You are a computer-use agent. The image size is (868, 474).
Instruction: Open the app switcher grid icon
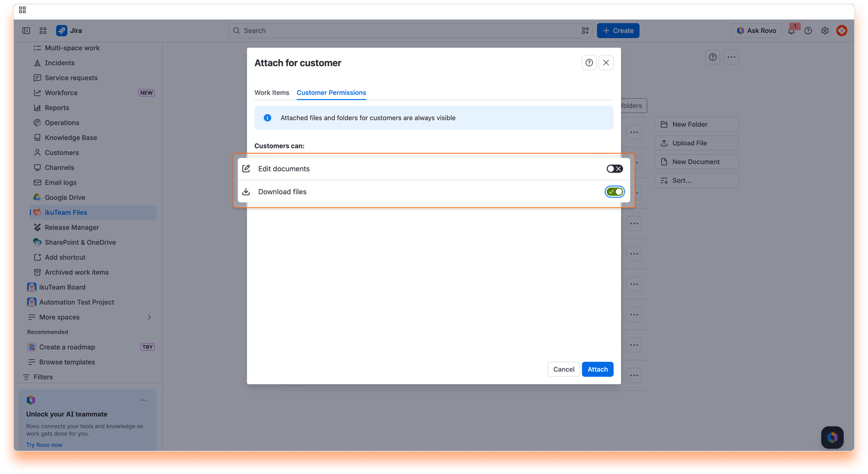coord(43,31)
